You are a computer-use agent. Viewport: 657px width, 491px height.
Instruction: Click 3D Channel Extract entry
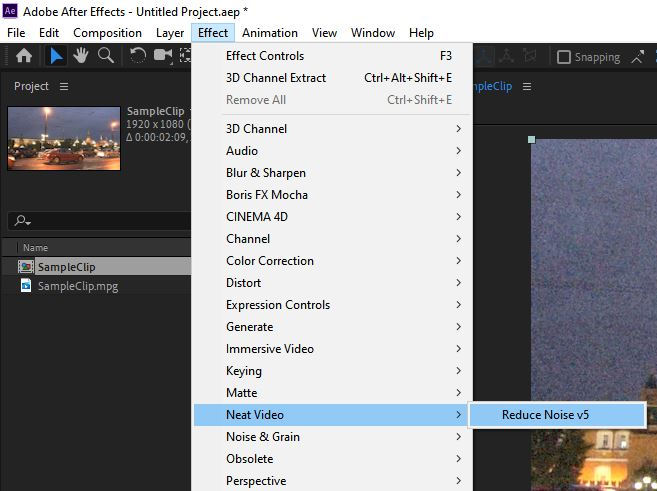pyautogui.click(x=276, y=78)
